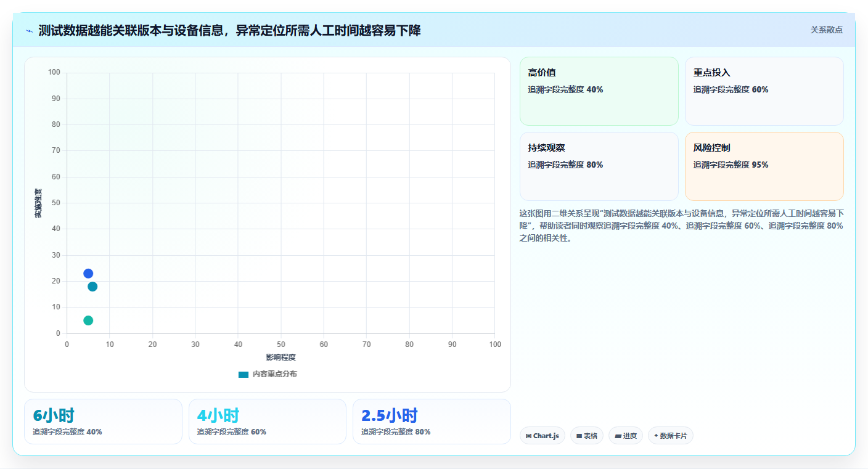Click x-axis tick label 50

tap(281, 344)
